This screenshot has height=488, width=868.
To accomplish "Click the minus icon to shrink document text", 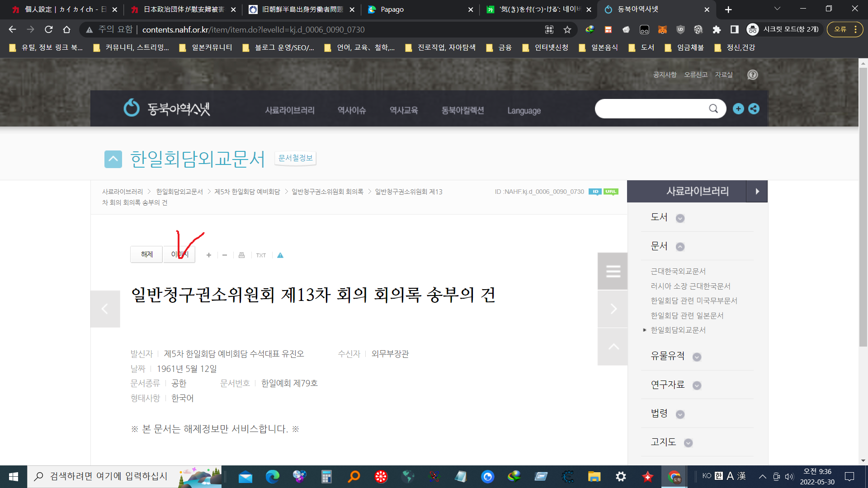I will [x=225, y=255].
